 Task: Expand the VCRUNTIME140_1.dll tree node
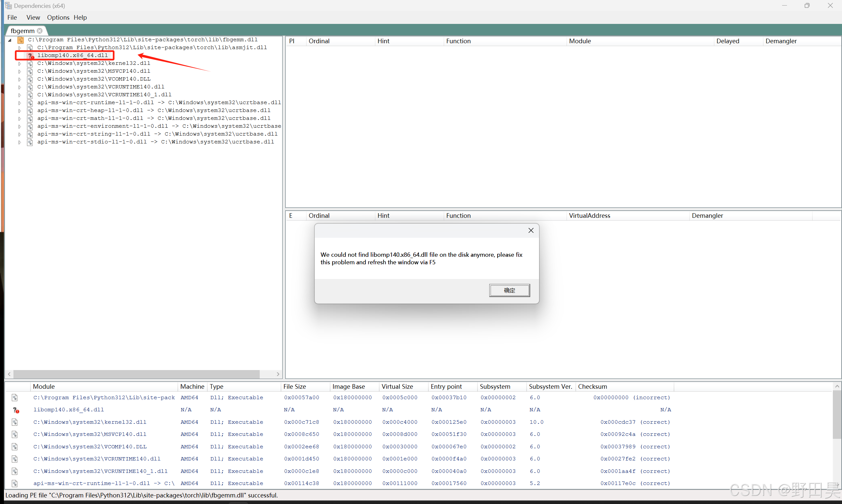20,95
